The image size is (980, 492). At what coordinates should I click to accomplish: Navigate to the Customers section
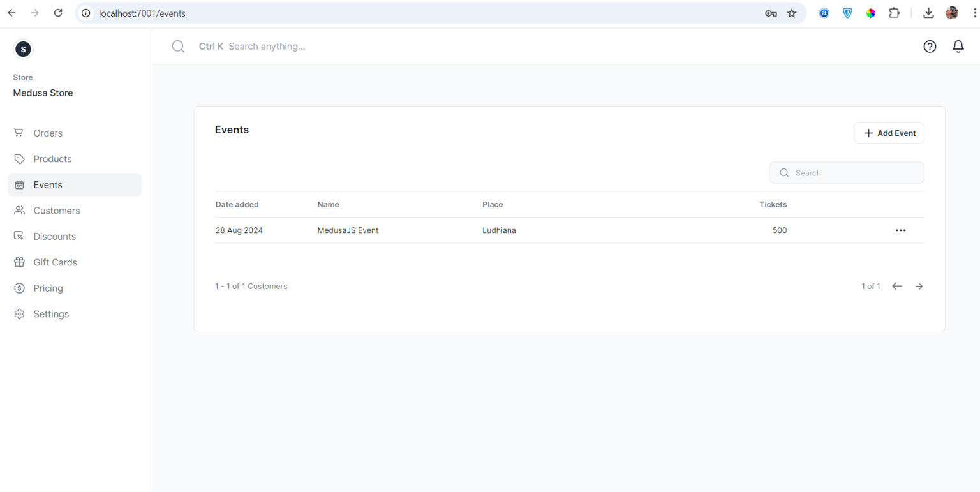56,211
